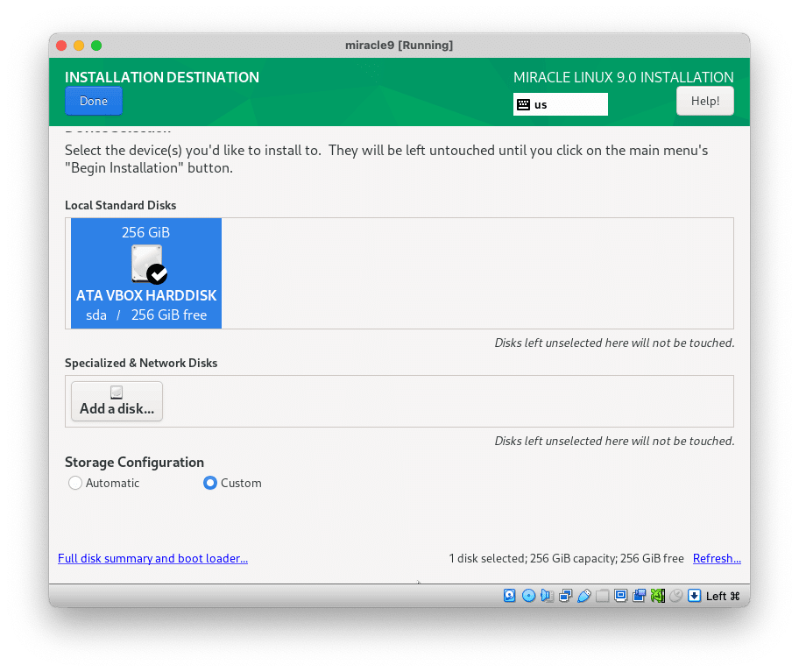Open the hard disk status icon
This screenshot has height=672, width=799.
coord(510,595)
